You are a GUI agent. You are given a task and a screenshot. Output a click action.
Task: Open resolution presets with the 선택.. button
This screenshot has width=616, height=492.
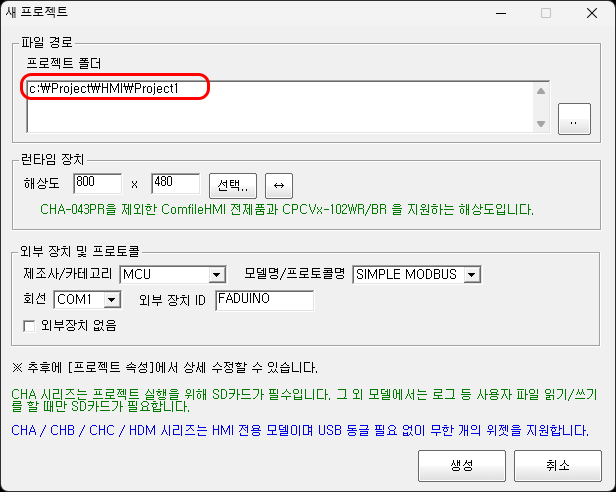(233, 186)
